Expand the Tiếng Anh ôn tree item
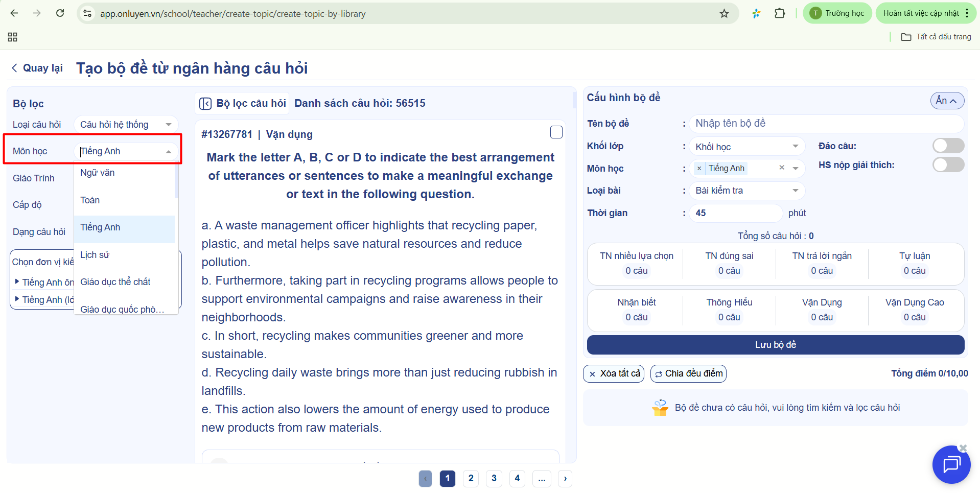 click(17, 281)
